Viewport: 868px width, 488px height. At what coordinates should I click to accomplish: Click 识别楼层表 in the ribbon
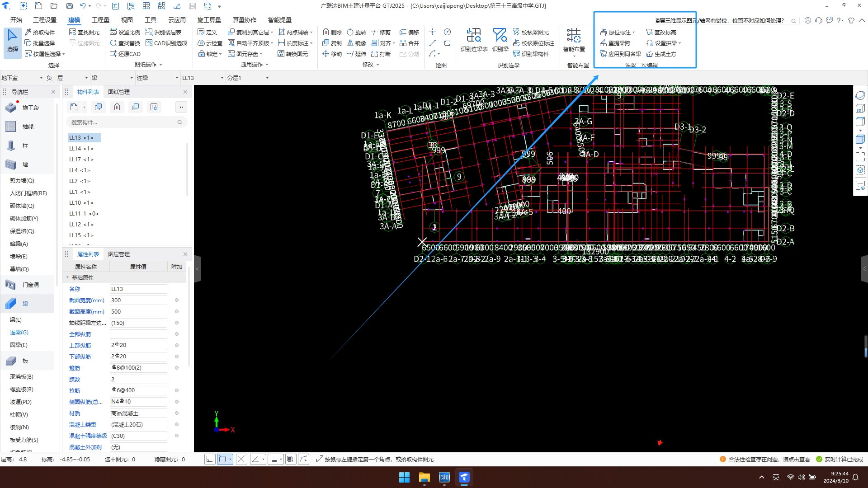[x=164, y=32]
